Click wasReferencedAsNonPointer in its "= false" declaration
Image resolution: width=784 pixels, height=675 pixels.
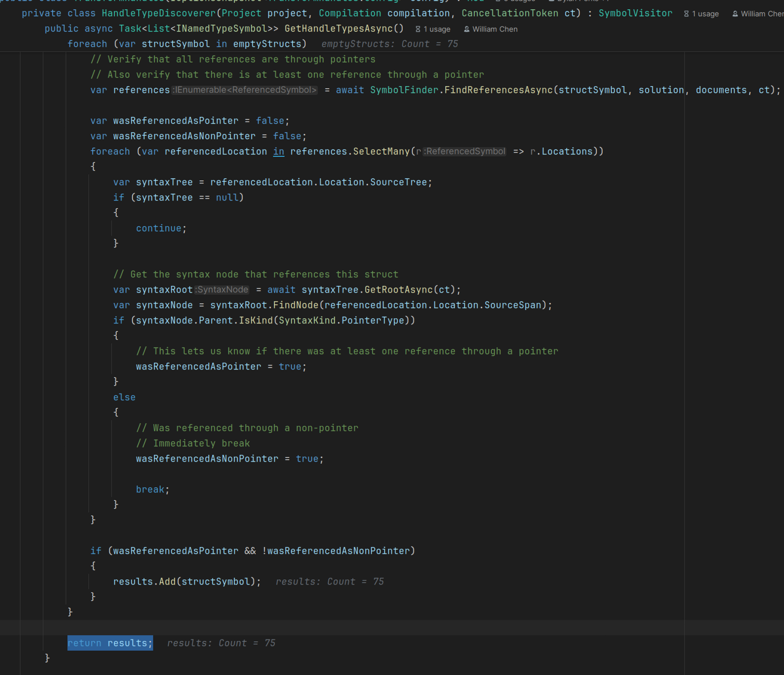(184, 136)
